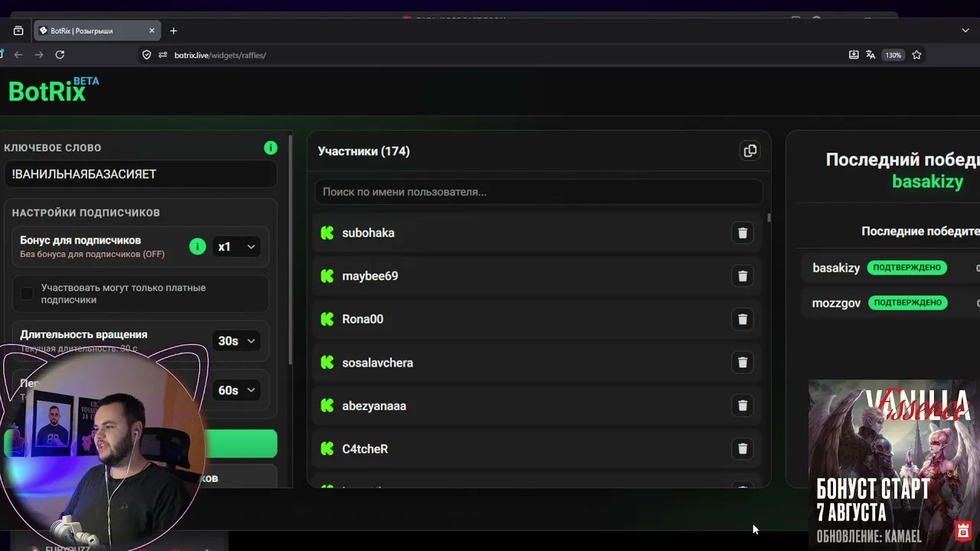Go back with browser back arrow
Viewport: 980px width, 551px height.
coord(18,55)
